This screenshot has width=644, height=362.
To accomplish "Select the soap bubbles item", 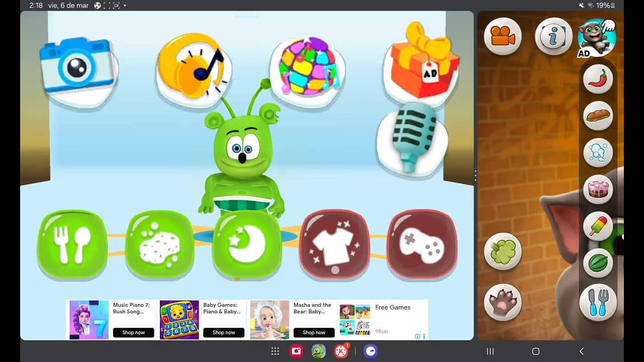I will tap(598, 153).
